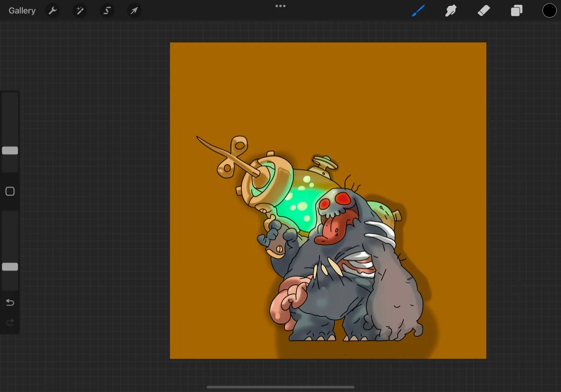Screen dimensions: 561x392
Task: Activate the Transform arrow tool
Action: point(134,11)
